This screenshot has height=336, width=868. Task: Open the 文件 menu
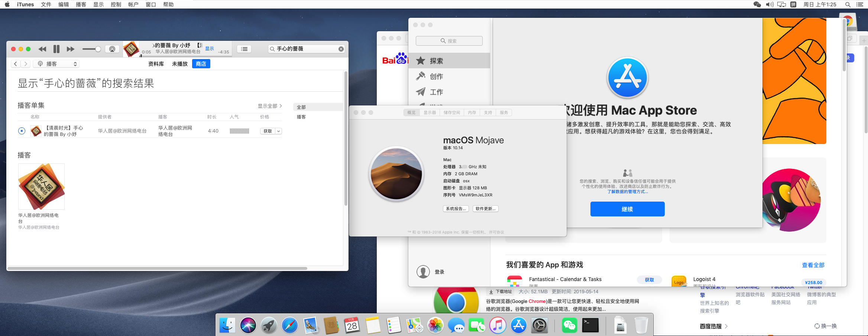(x=46, y=4)
